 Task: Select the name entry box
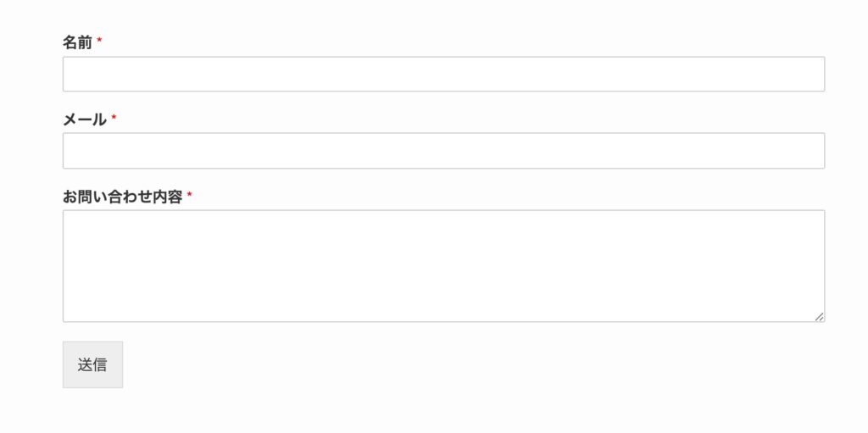pyautogui.click(x=443, y=75)
